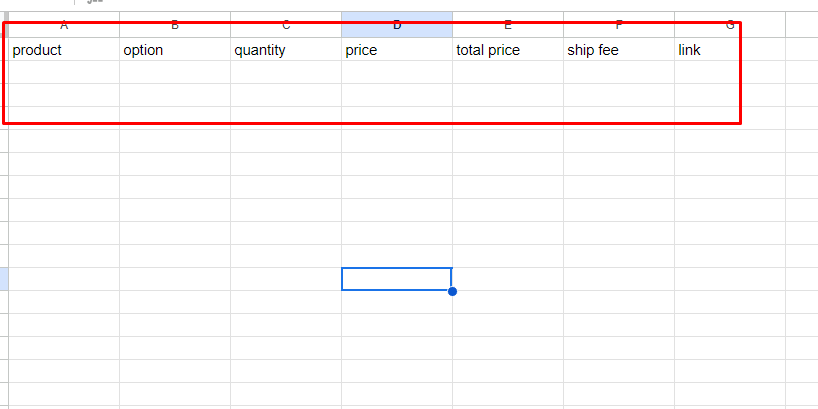
Task: Click the highlighted column D header
Action: coord(397,25)
